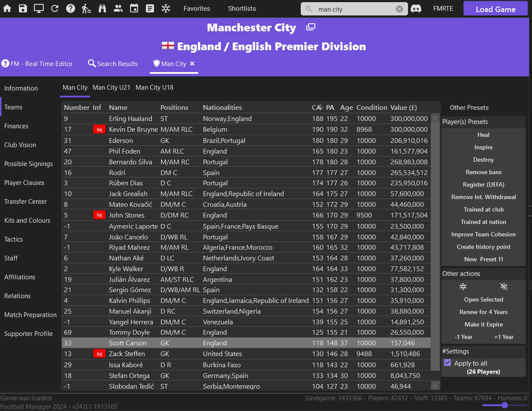Open the binoculars scouting icon
The image size is (532, 411).
click(x=102, y=8)
